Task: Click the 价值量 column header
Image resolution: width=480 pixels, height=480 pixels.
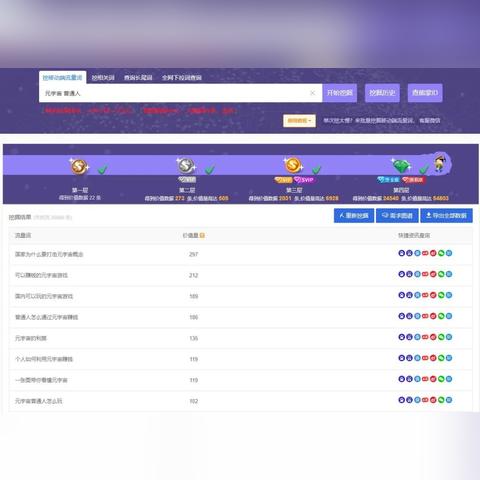Action: point(191,235)
